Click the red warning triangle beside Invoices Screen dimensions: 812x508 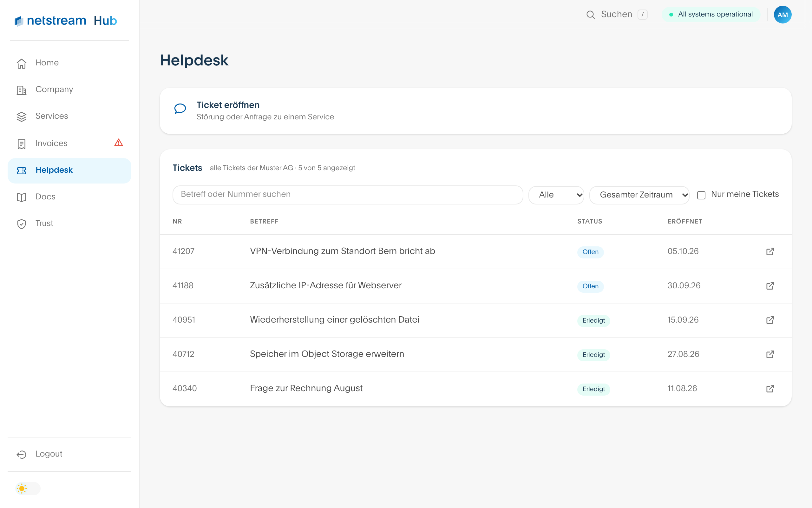(x=118, y=143)
